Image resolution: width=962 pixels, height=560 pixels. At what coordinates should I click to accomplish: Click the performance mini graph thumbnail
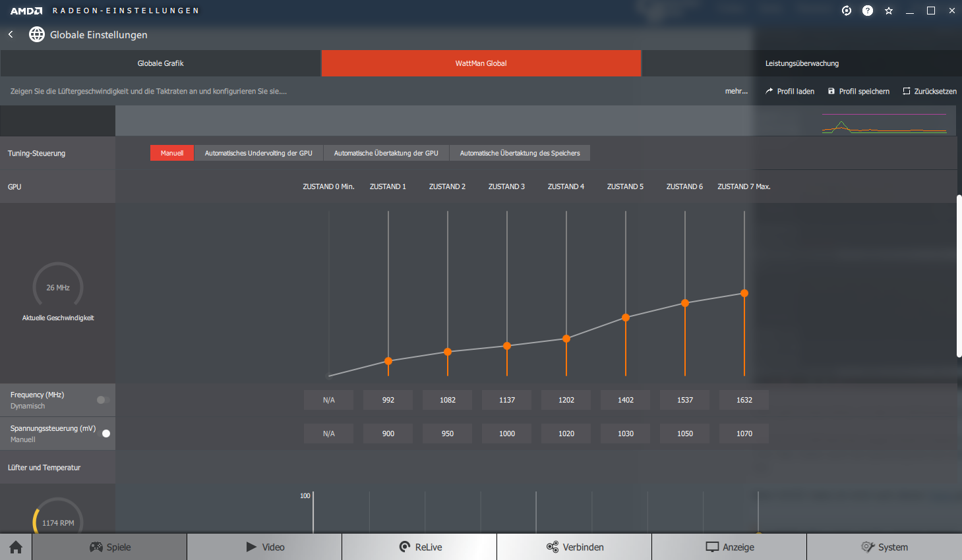[x=884, y=123]
